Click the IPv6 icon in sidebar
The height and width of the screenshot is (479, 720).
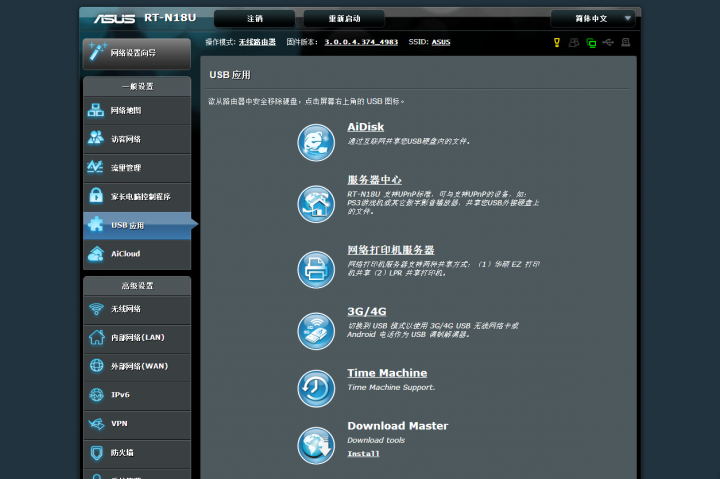coord(96,395)
